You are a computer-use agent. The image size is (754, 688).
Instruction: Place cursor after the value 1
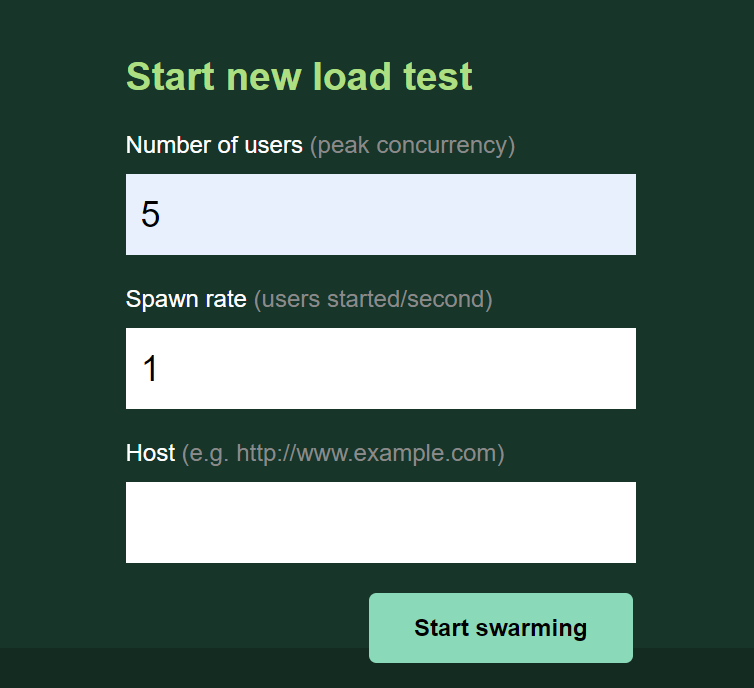pyautogui.click(x=161, y=368)
